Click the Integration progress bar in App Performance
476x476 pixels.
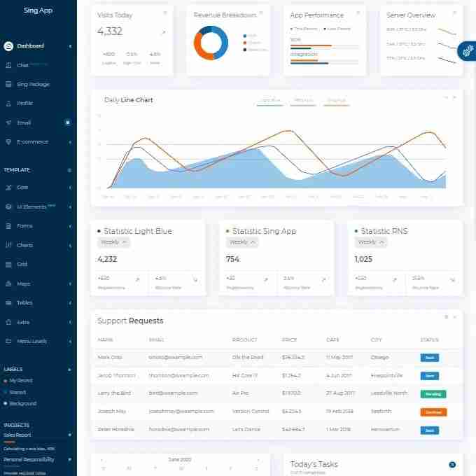[x=324, y=62]
